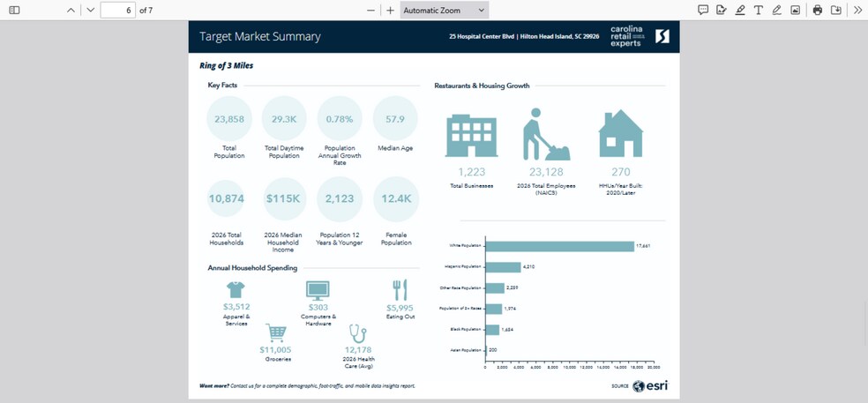Open the more tools double-chevron menu
Image resolution: width=868 pixels, height=403 pixels.
pyautogui.click(x=858, y=10)
